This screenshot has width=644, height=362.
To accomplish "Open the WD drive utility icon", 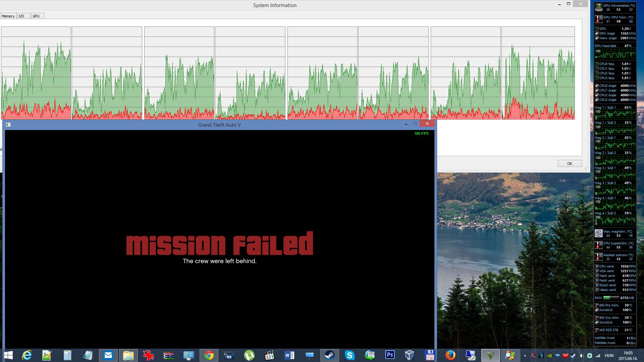I will (229, 355).
